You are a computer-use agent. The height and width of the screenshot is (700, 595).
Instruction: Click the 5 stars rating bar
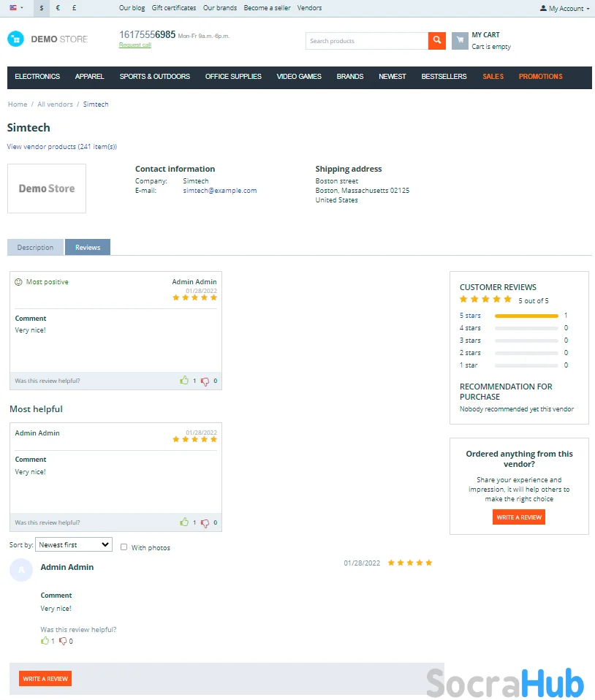click(x=526, y=316)
